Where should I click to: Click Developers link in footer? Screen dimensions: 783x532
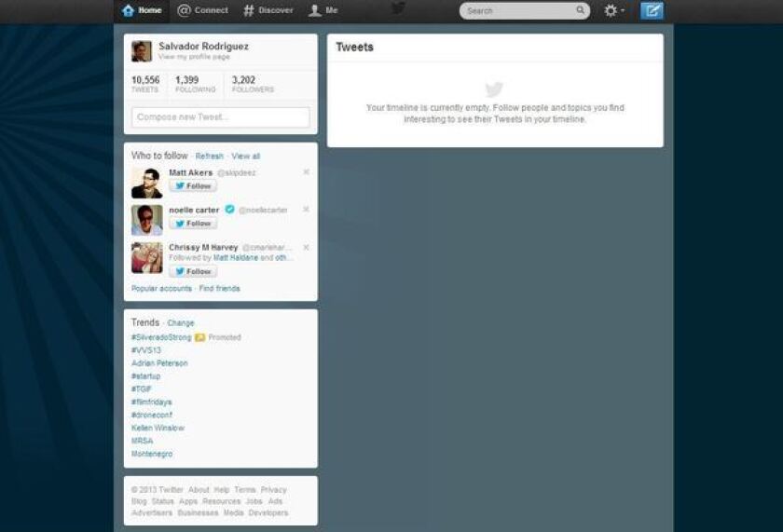pos(268,513)
